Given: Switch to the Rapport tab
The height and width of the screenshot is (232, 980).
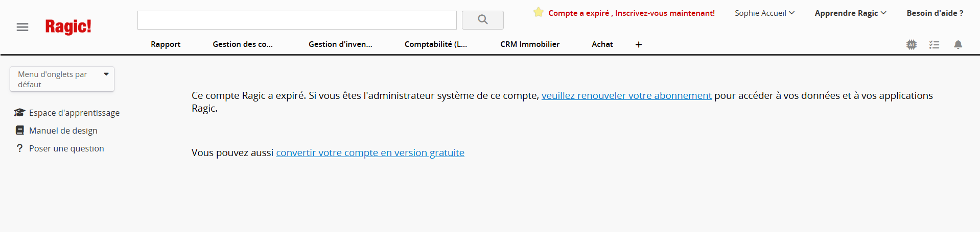Looking at the screenshot, I should coord(166,44).
